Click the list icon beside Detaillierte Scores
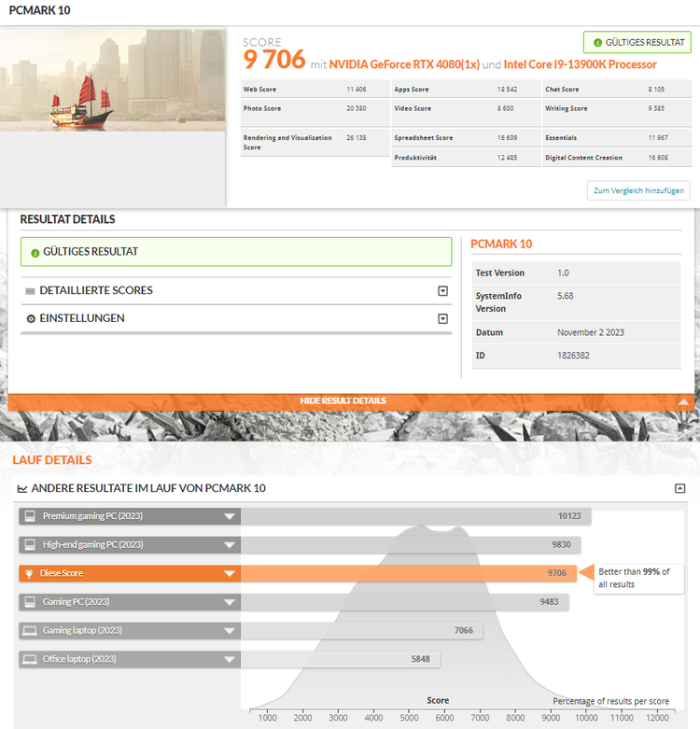Screen dimensions: 700x729 [31, 290]
